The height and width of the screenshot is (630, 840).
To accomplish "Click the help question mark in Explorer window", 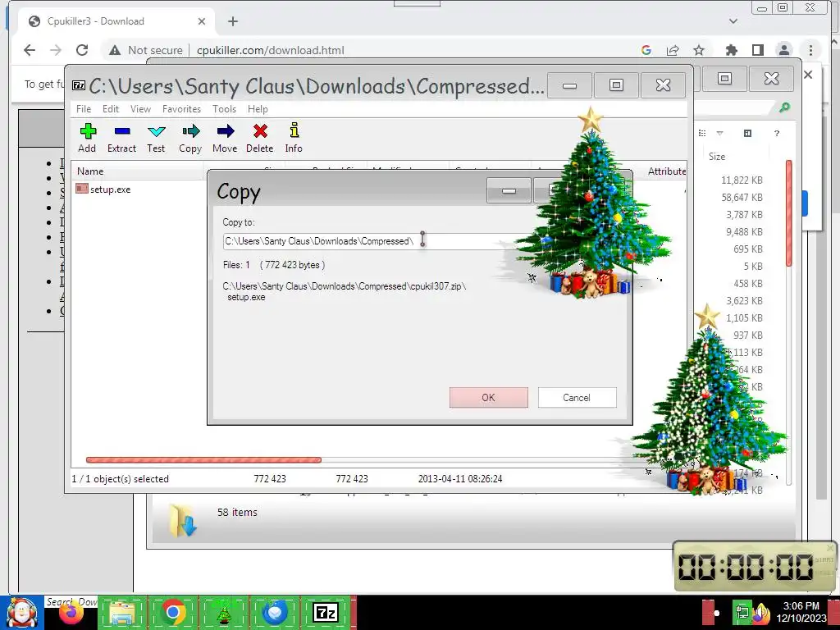I will (777, 134).
